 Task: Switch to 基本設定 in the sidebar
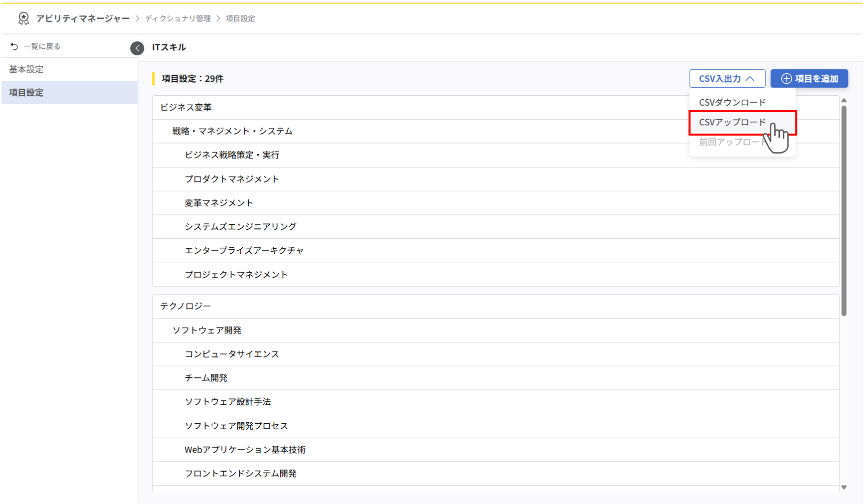(x=25, y=69)
